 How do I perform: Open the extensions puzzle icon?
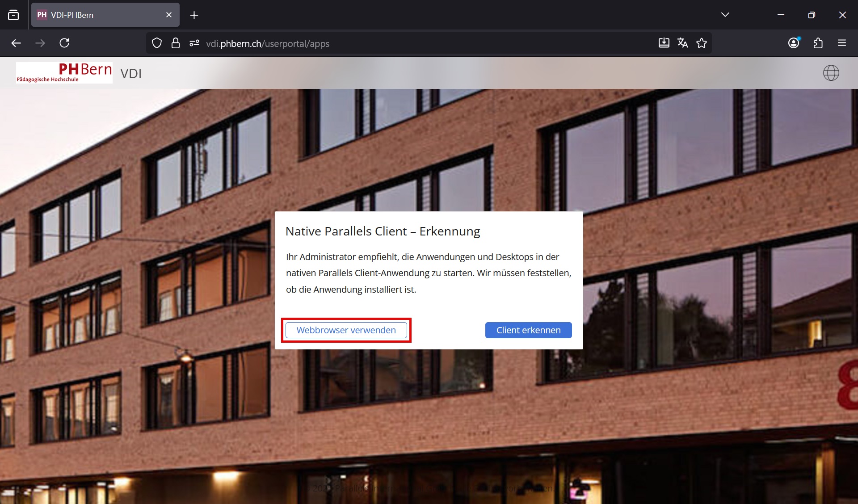[818, 43]
